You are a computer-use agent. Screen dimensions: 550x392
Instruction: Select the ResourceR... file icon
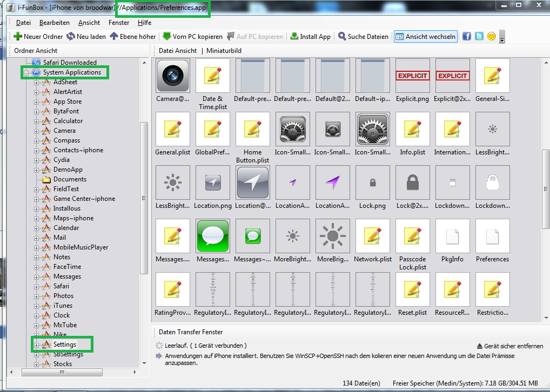(453, 289)
